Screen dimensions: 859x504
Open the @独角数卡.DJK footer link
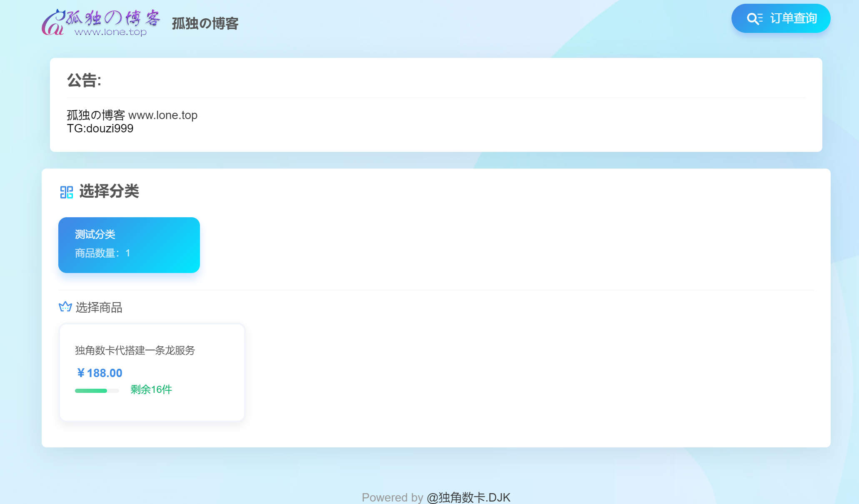[x=468, y=497]
